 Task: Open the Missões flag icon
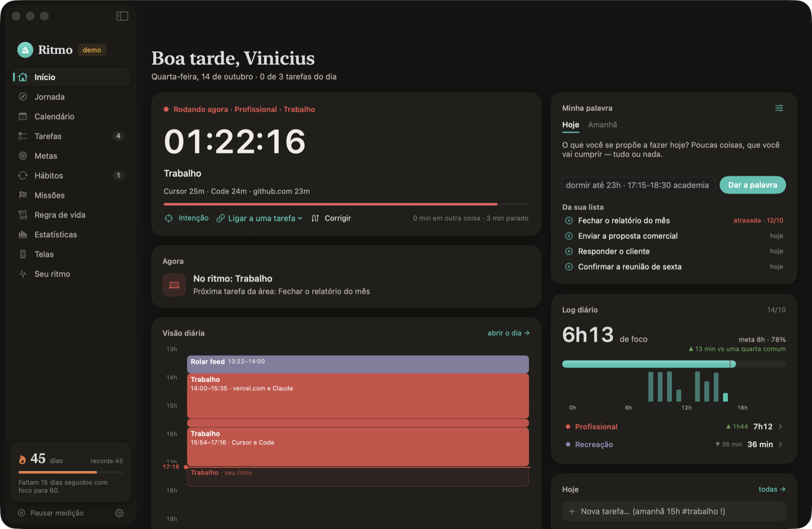tap(23, 195)
